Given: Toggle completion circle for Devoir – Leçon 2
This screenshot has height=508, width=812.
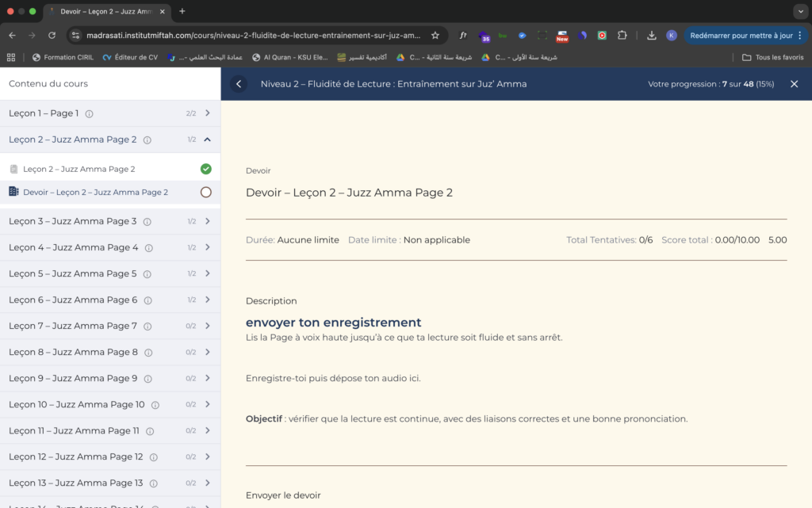Looking at the screenshot, I should tap(206, 192).
